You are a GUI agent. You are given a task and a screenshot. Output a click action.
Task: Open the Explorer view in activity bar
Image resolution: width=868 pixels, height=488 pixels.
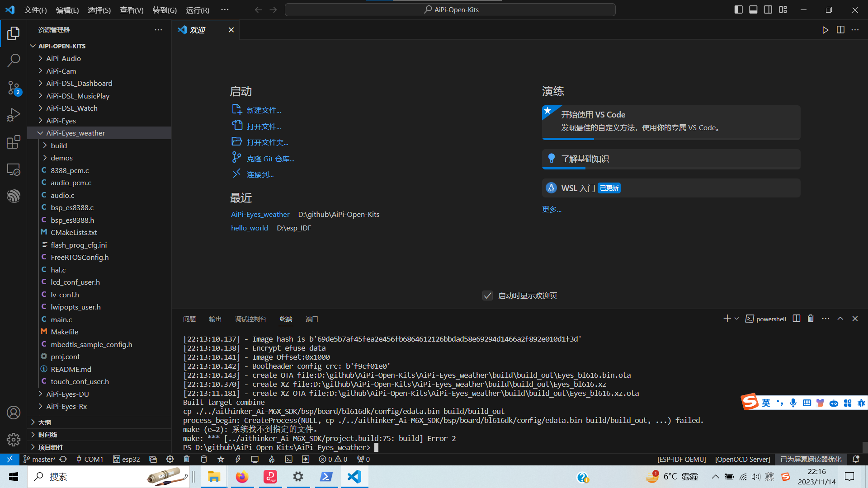(14, 33)
